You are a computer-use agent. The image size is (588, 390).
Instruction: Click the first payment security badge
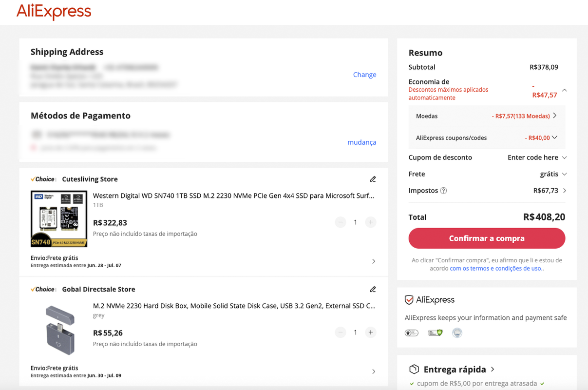click(x=412, y=333)
